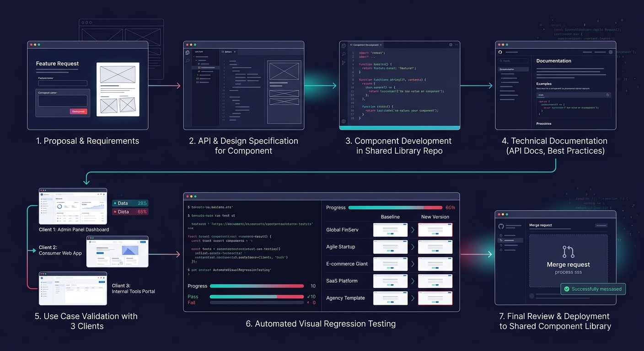Image resolution: width=644 pixels, height=351 pixels.
Task: Open E-commerce Giant Baseline screenshot
Action: coord(390,264)
